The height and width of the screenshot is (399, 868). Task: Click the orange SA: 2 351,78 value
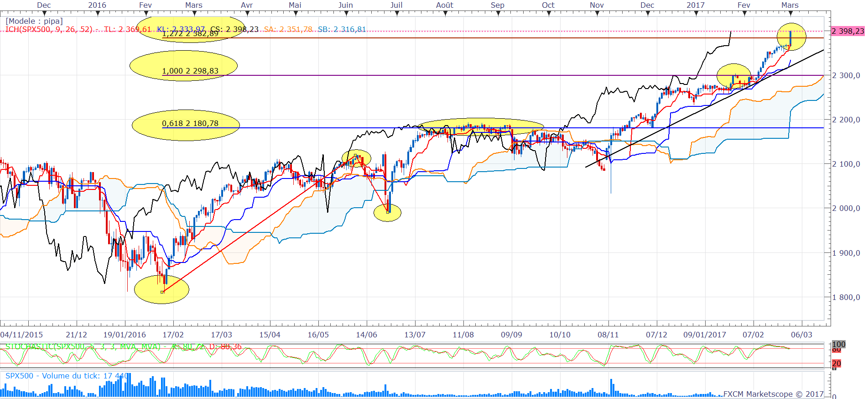[288, 29]
